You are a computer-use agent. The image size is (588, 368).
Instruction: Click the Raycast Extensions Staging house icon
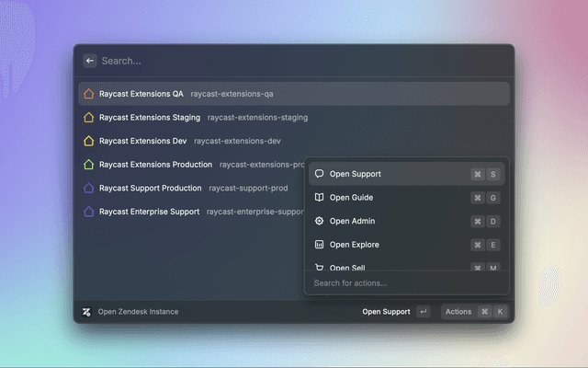click(89, 118)
